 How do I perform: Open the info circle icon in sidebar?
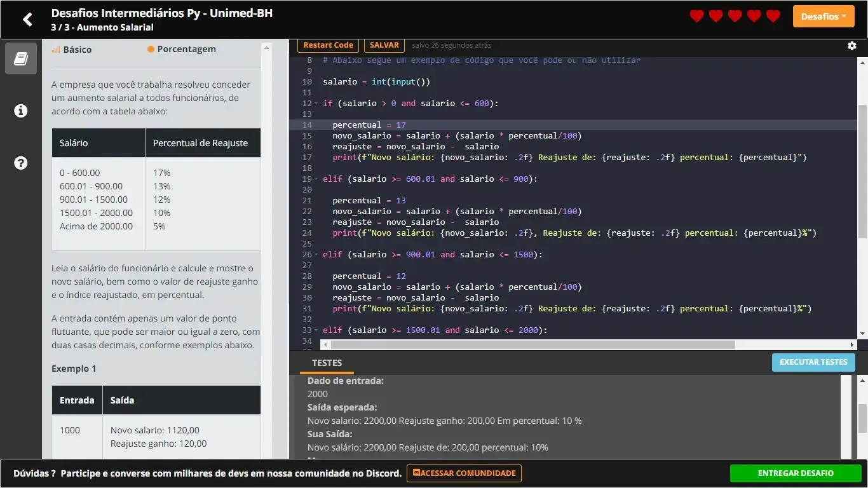[21, 111]
